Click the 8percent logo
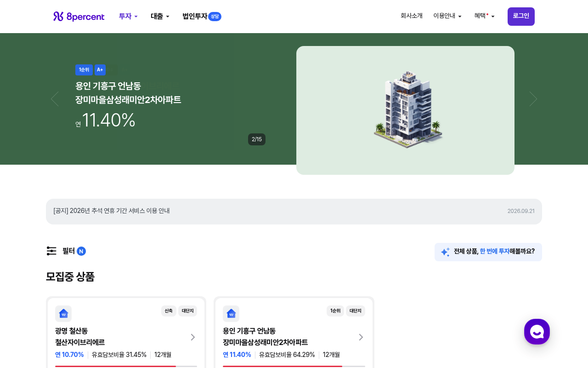Viewport: 588px width, 368px height. pyautogui.click(x=79, y=17)
